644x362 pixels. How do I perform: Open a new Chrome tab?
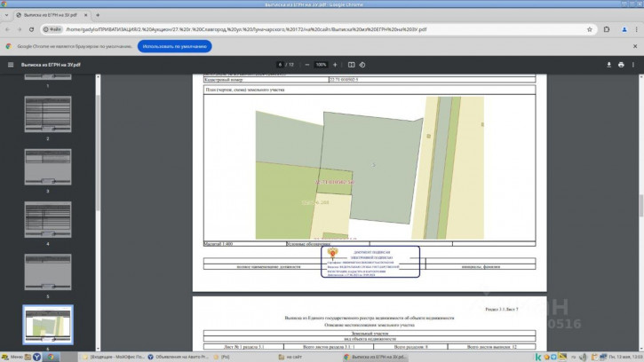(98, 15)
